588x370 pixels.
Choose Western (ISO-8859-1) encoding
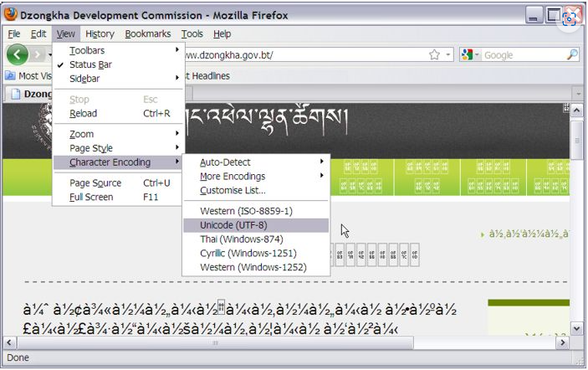click(x=244, y=211)
